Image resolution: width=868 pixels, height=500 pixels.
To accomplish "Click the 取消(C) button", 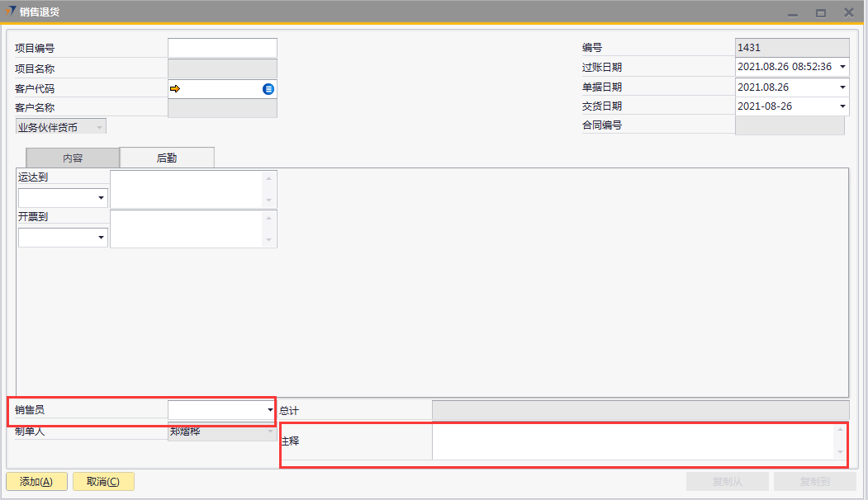I will click(x=103, y=482).
